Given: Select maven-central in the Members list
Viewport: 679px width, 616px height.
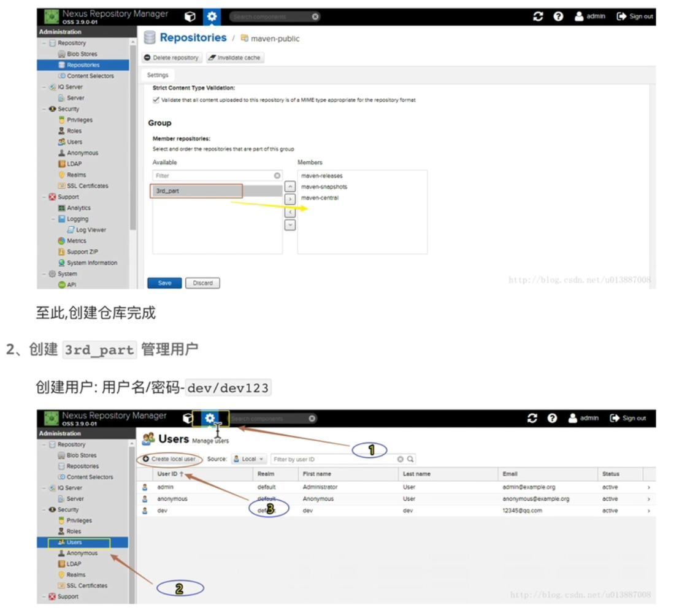Looking at the screenshot, I should 320,198.
